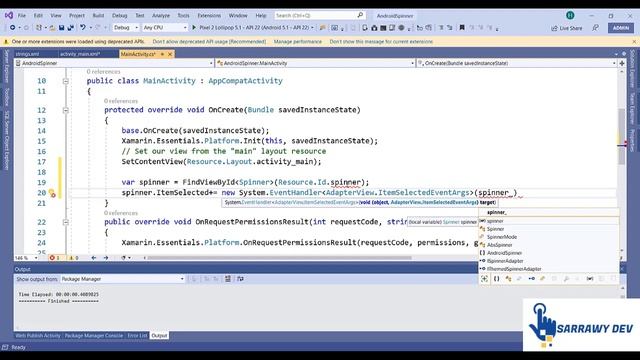Start debugging with the green play button
The image size is (640, 360).
(x=194, y=28)
